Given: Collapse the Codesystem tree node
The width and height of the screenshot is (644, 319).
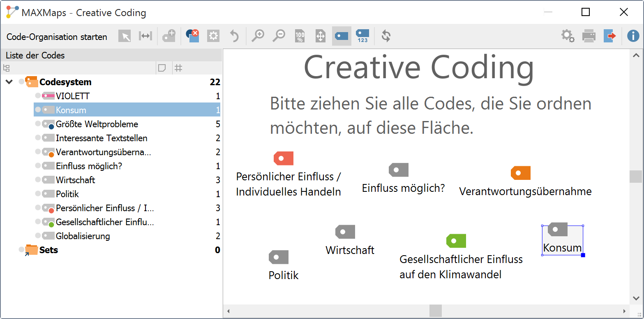Looking at the screenshot, I should click(9, 82).
